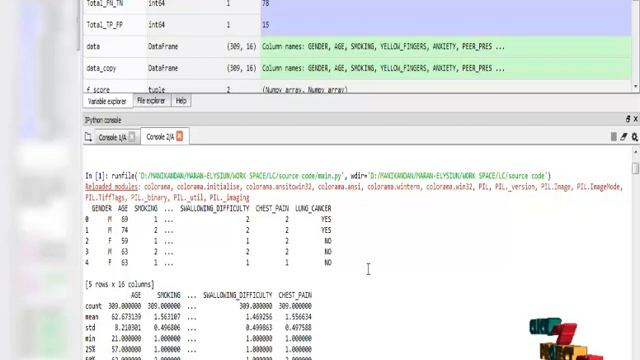Clear the console with eraser icon

tap(624, 137)
